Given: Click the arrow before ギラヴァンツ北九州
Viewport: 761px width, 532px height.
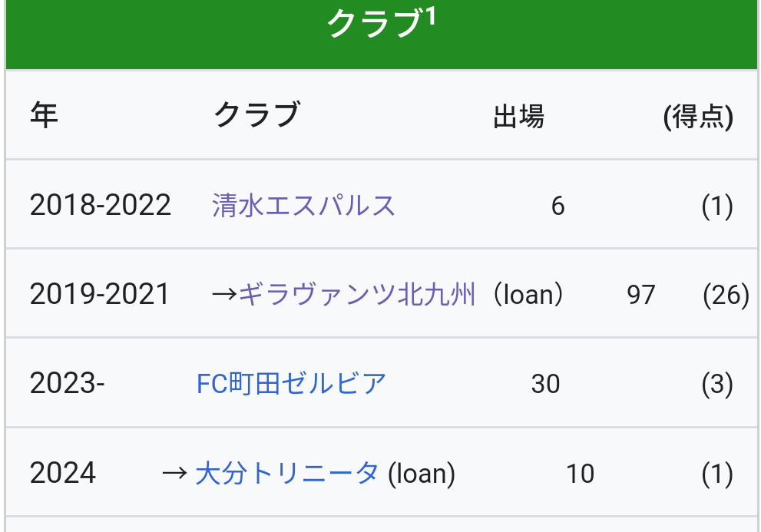Looking at the screenshot, I should click(225, 294).
